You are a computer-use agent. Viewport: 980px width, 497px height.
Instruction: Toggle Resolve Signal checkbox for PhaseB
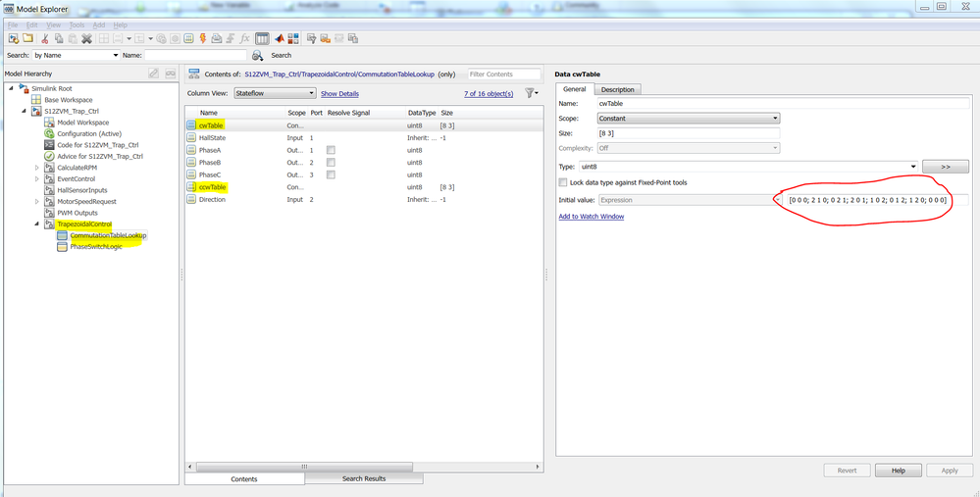click(x=331, y=163)
